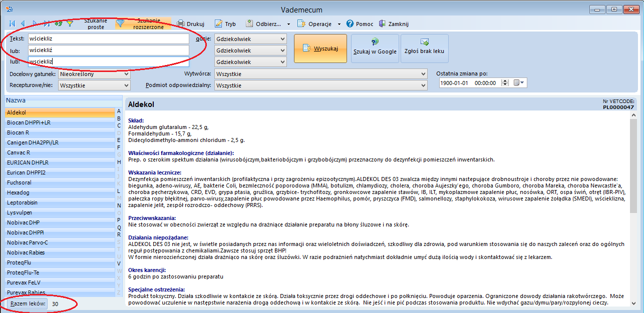Select Eurican DHPPI2 in the list
Screen dimensions: 644x313
tap(60, 172)
